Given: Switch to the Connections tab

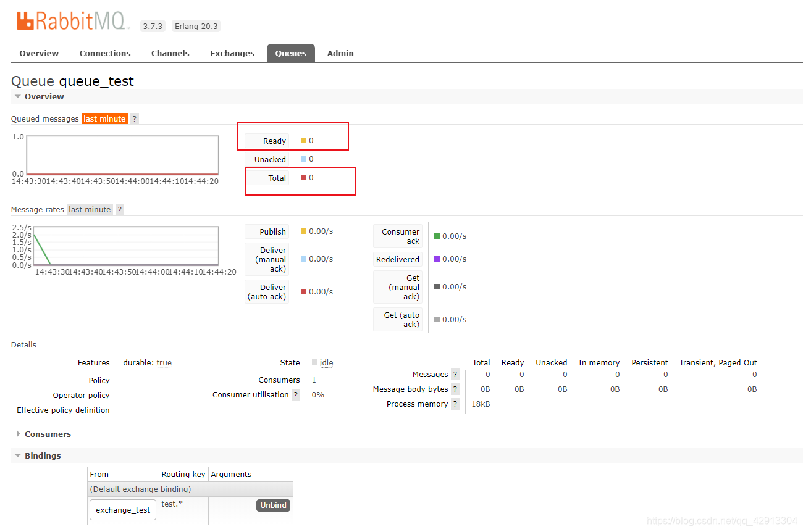Looking at the screenshot, I should tap(105, 53).
